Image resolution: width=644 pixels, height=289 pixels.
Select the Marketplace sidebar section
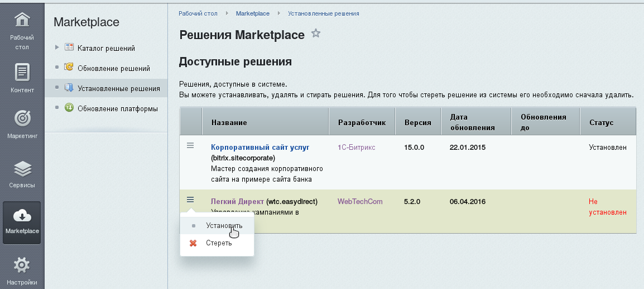pyautogui.click(x=22, y=222)
